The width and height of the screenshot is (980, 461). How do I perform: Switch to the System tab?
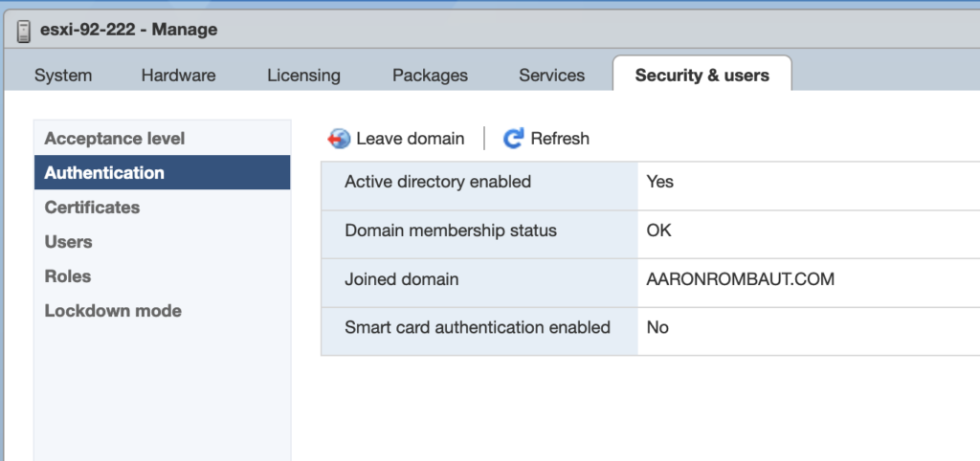(63, 76)
